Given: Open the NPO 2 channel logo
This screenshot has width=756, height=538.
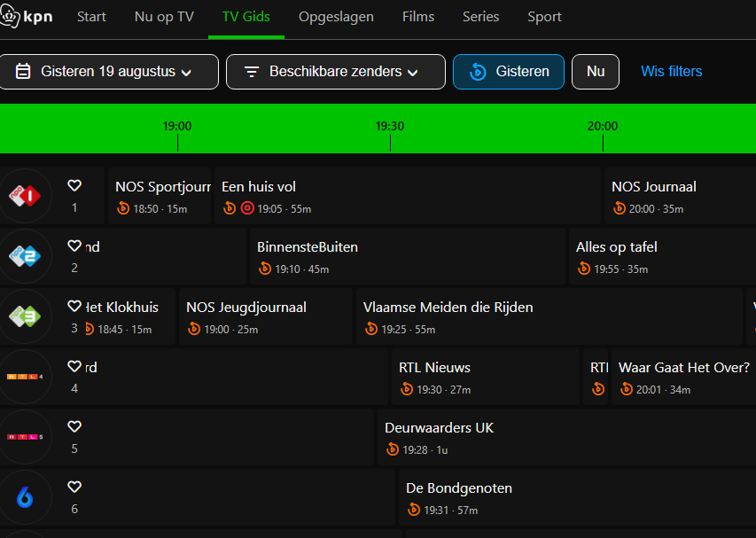Looking at the screenshot, I should [x=25, y=256].
